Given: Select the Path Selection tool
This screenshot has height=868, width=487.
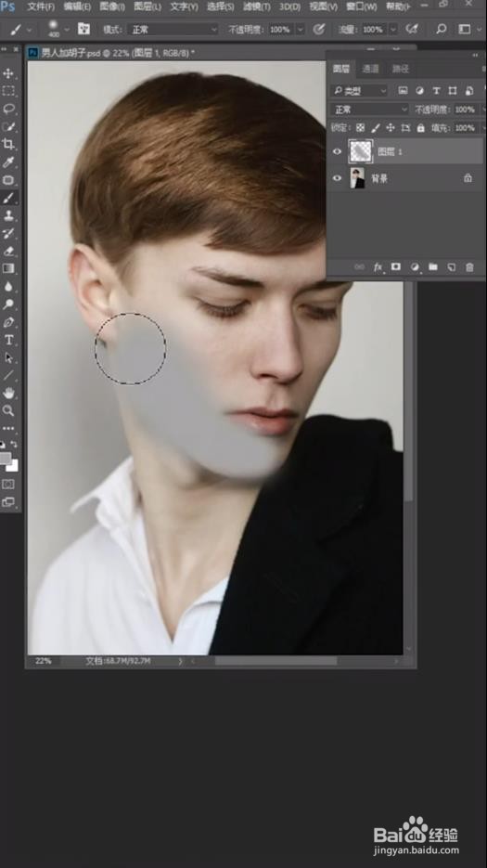Looking at the screenshot, I should (8, 357).
